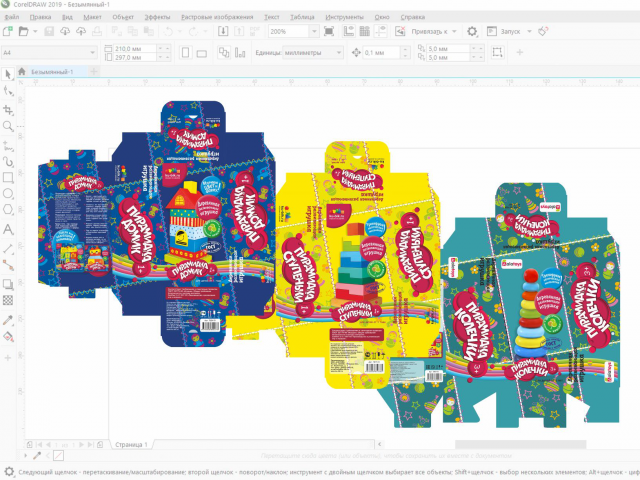Create a new document icon

(x=7, y=31)
